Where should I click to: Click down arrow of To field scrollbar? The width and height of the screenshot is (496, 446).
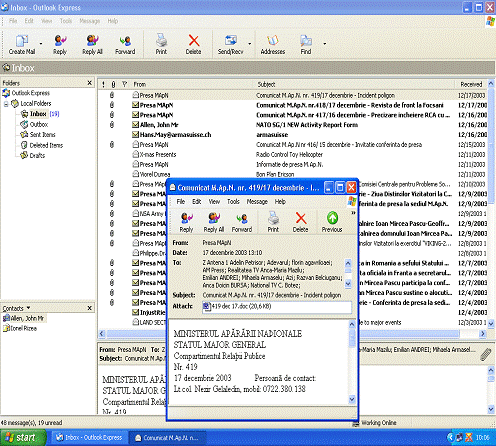click(x=348, y=284)
